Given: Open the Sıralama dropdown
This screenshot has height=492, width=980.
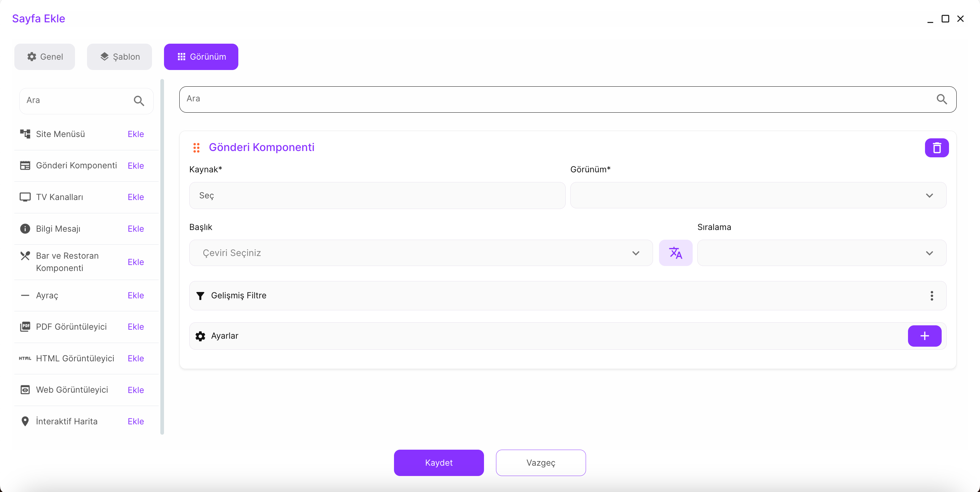Looking at the screenshot, I should (x=821, y=253).
